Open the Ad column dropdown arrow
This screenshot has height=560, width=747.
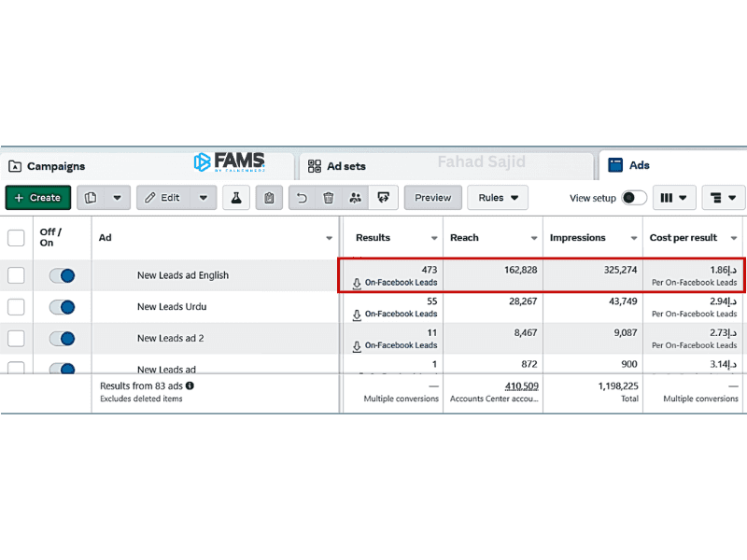[x=329, y=238]
